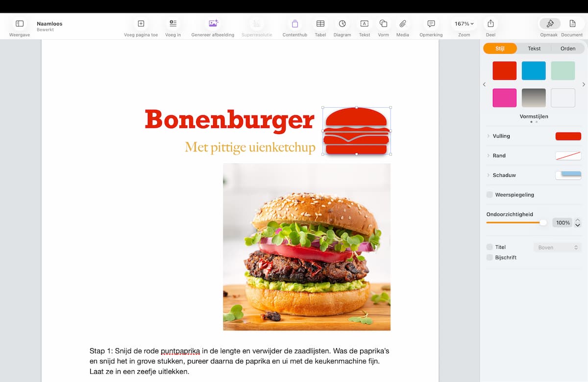Select the burger photo on the page

click(x=307, y=247)
